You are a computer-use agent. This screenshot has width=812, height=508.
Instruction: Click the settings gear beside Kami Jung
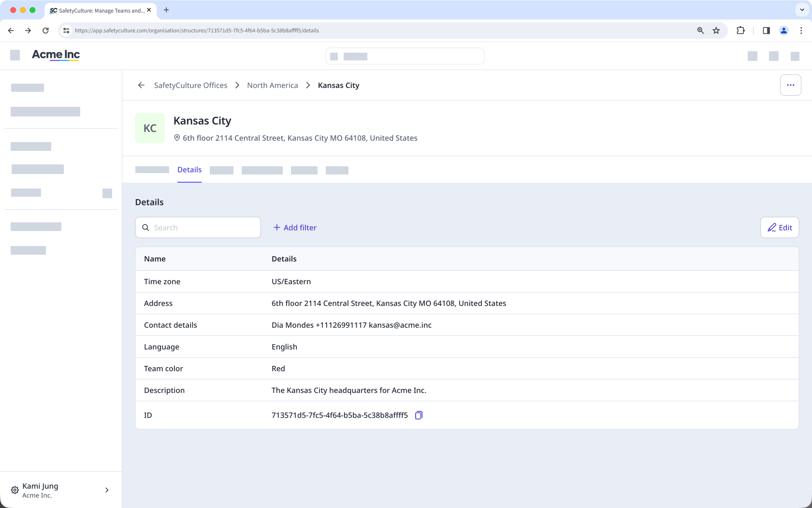(x=15, y=490)
